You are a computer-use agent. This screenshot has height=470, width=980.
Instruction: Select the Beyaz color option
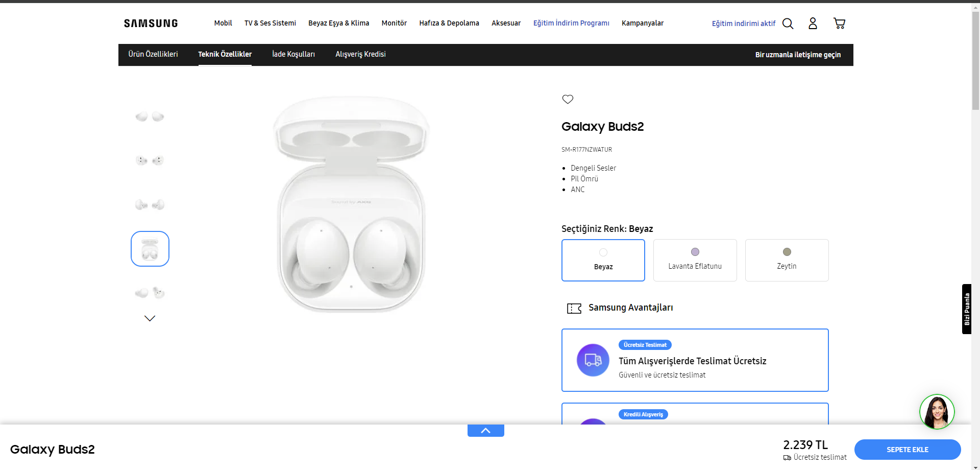pyautogui.click(x=603, y=260)
